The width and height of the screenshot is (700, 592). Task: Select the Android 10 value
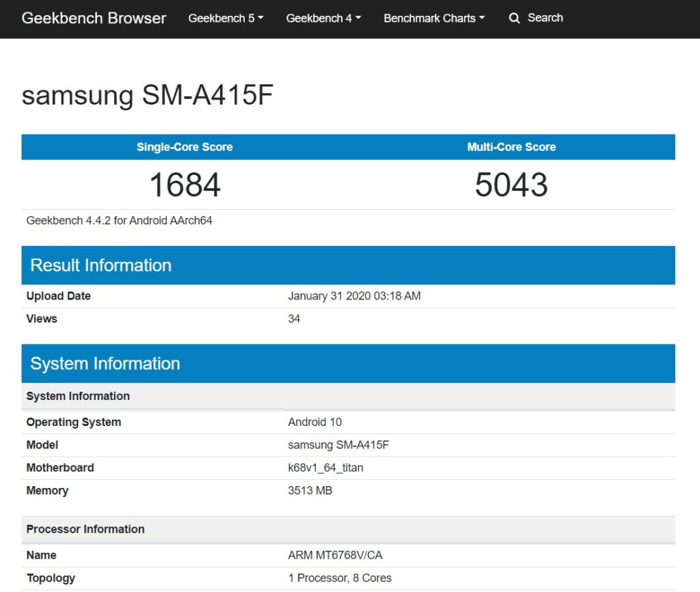point(314,422)
